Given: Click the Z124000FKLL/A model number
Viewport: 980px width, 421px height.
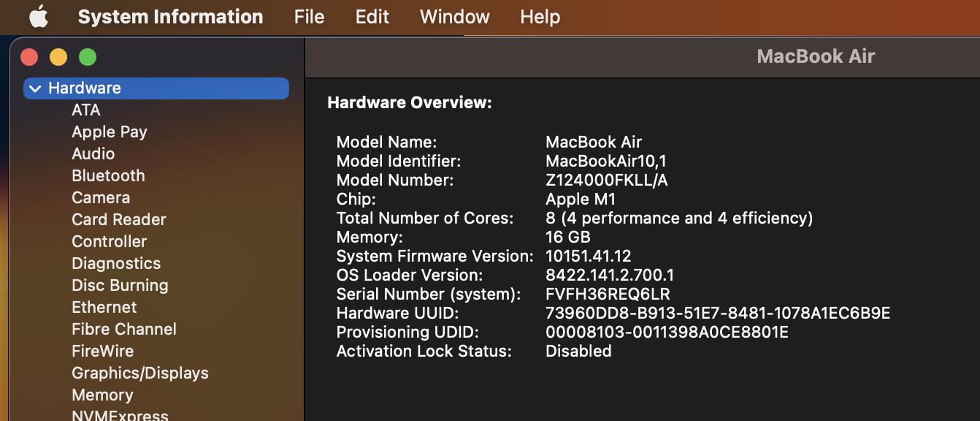Looking at the screenshot, I should pos(607,180).
